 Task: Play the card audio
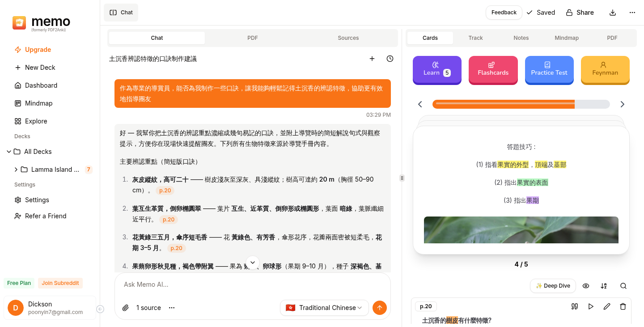(591, 306)
